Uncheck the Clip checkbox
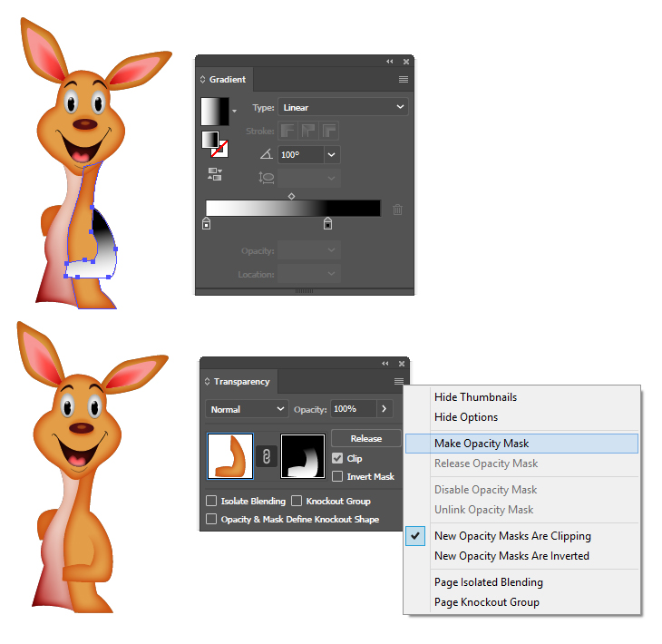 point(337,458)
